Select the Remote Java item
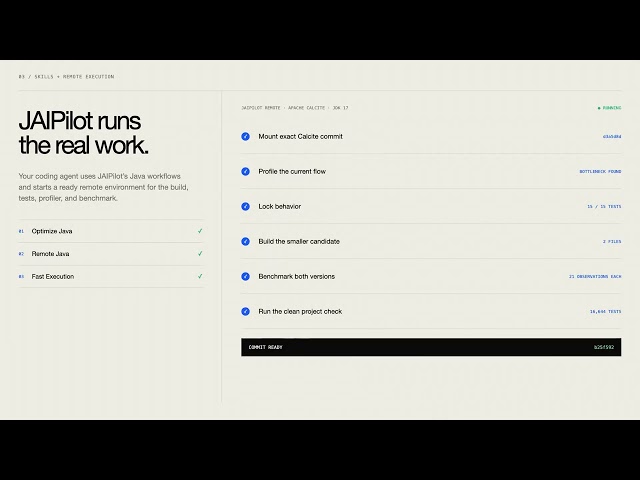Viewport: 640px width, 480px height. click(x=111, y=254)
